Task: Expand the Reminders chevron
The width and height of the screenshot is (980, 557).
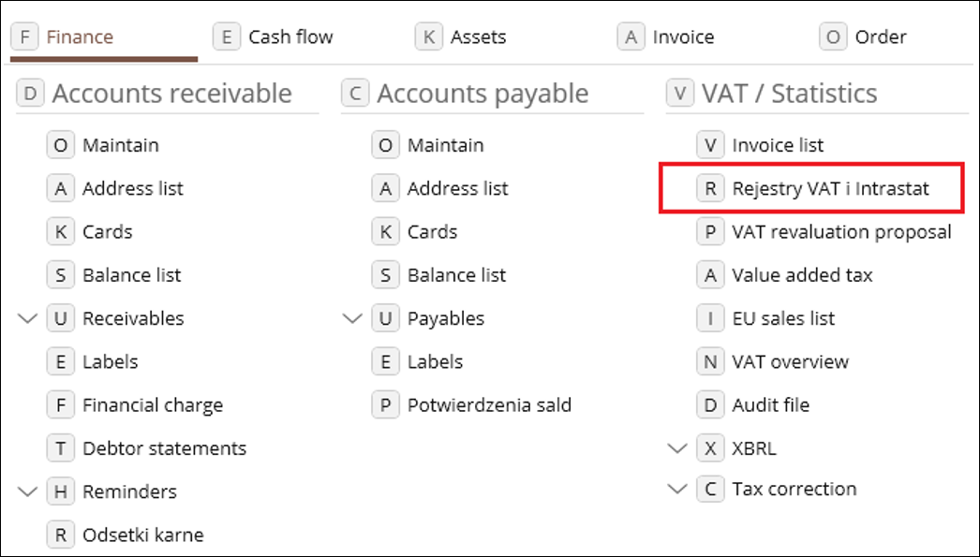Action: pos(27,492)
